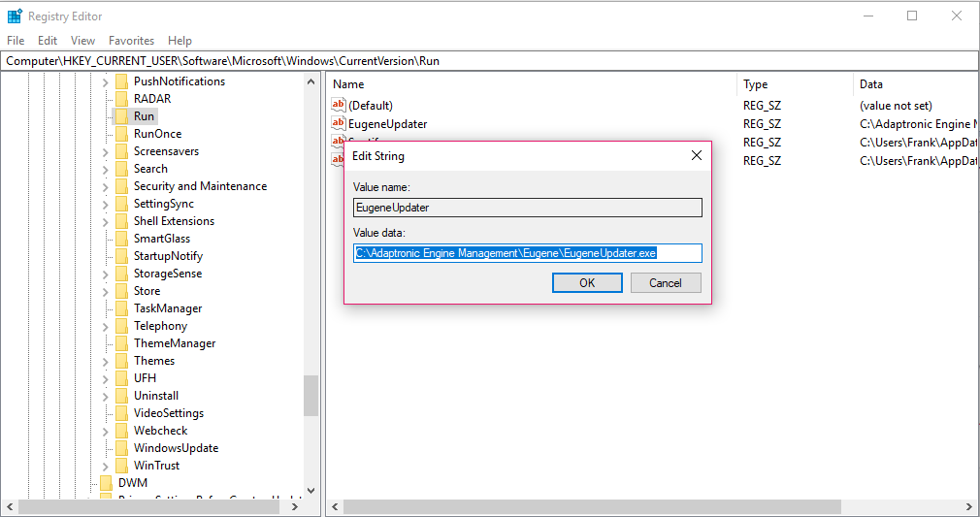
Task: Select the Themes tree item
Action: pos(153,362)
